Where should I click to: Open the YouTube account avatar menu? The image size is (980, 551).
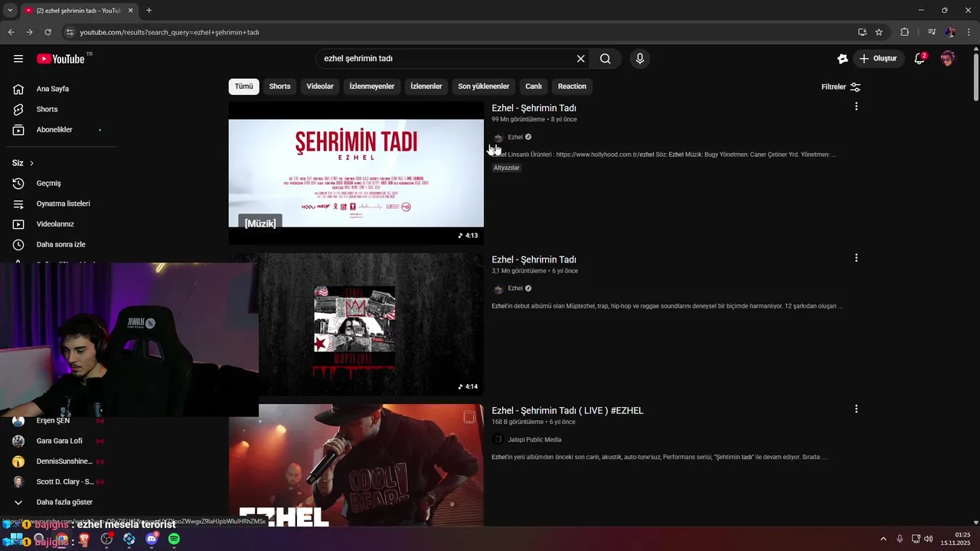(948, 59)
